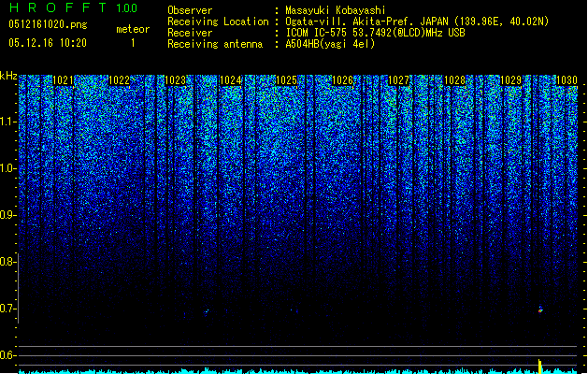588x374 pixels.
Task: Click the 1028 time marker
Action: click(x=454, y=80)
